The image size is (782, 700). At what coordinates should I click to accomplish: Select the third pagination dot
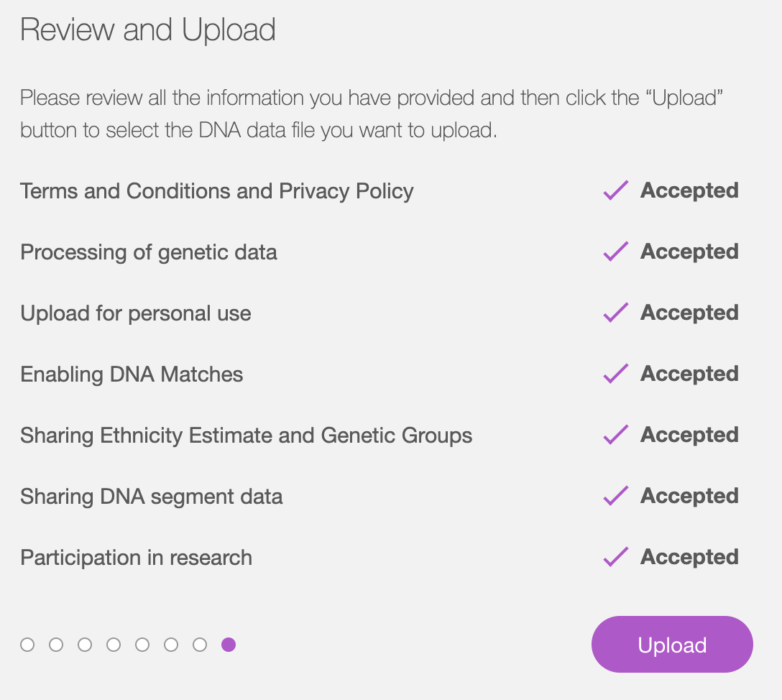(85, 645)
